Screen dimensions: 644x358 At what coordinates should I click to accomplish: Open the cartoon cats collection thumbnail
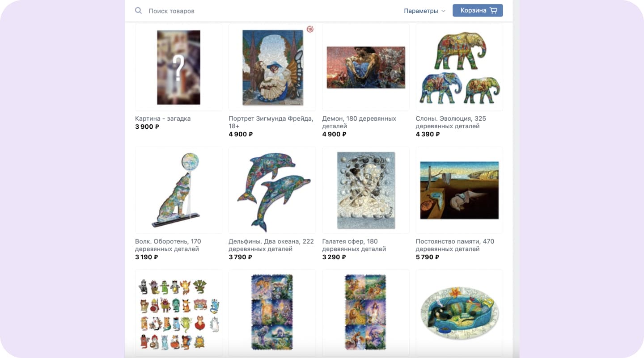pos(178,313)
